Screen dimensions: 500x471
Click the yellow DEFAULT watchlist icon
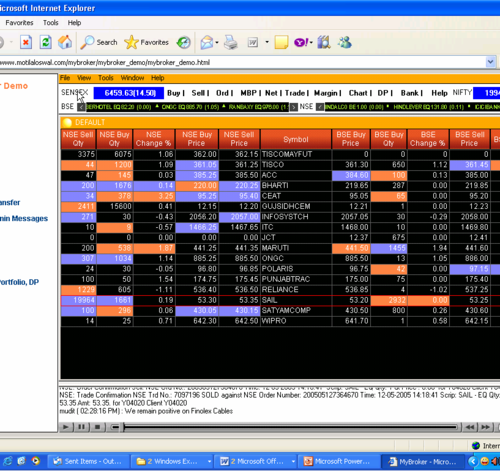pos(67,123)
